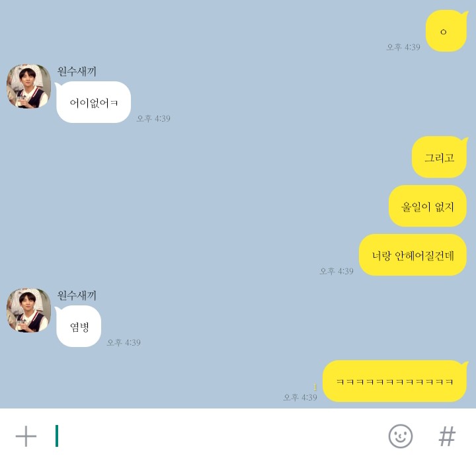The width and height of the screenshot is (476, 464).
Task: Open profile photo beside 어이없어ㅋ message
Action: [x=29, y=86]
